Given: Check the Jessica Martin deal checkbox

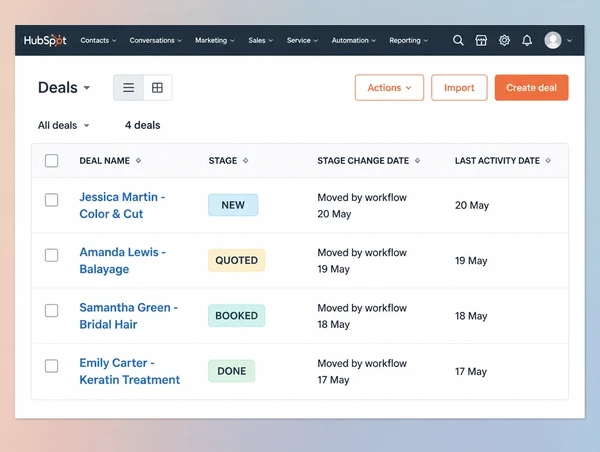Looking at the screenshot, I should pyautogui.click(x=52, y=200).
